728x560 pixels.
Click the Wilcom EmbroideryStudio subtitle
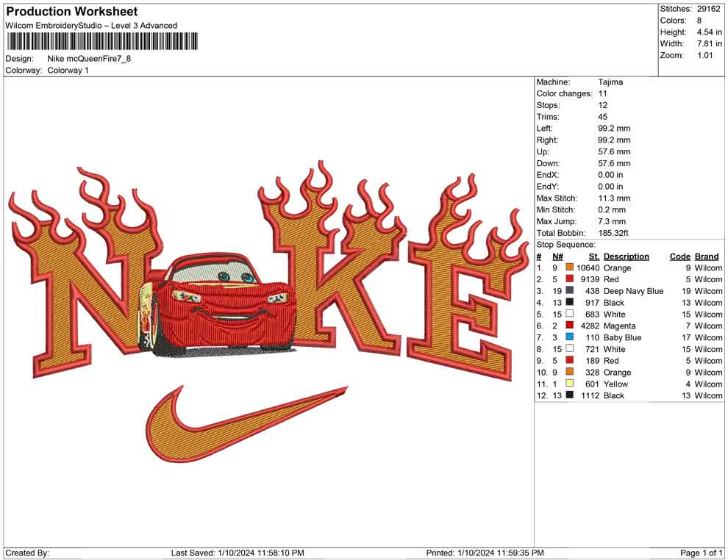point(91,26)
